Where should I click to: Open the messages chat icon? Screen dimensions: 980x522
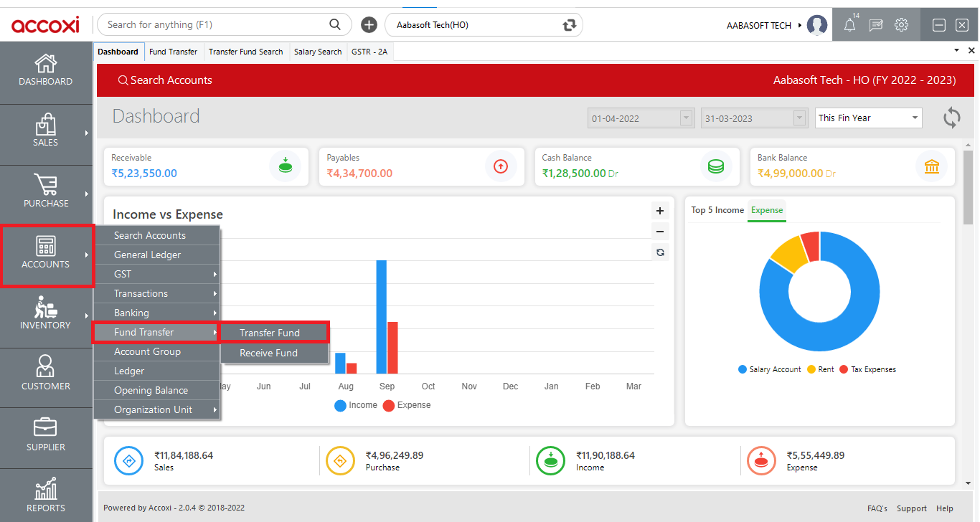click(x=876, y=25)
